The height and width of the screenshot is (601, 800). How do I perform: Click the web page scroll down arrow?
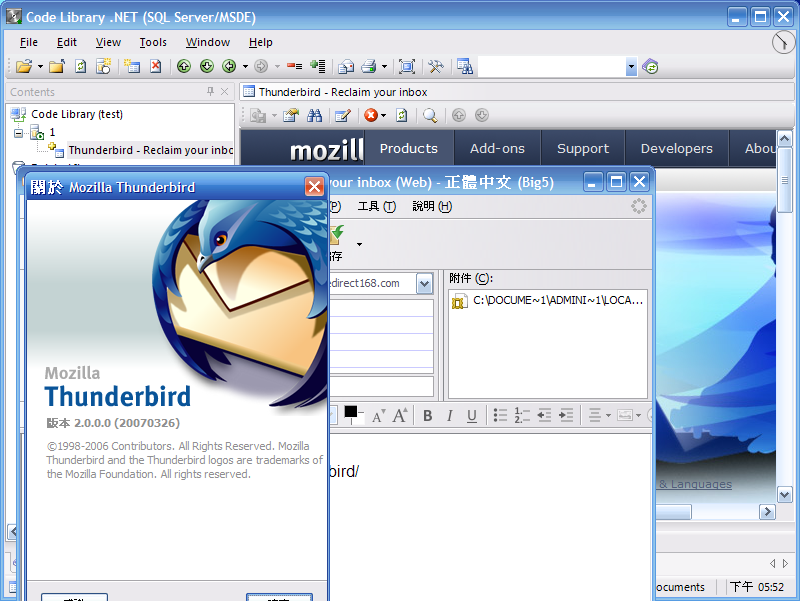pos(784,494)
